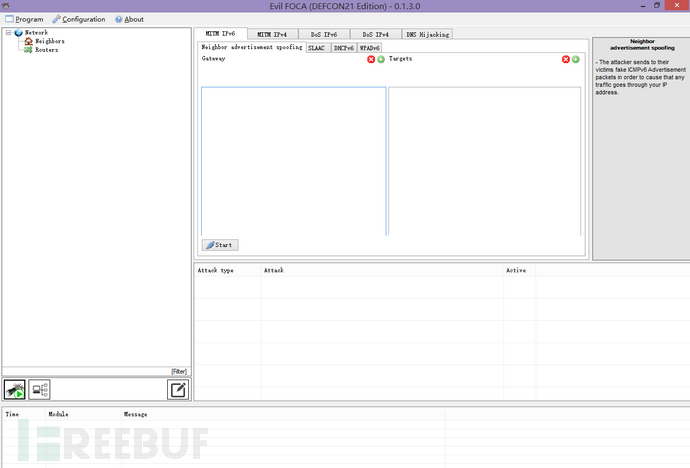Click the Routers icon in tree
This screenshot has width=690, height=468.
pyautogui.click(x=28, y=50)
